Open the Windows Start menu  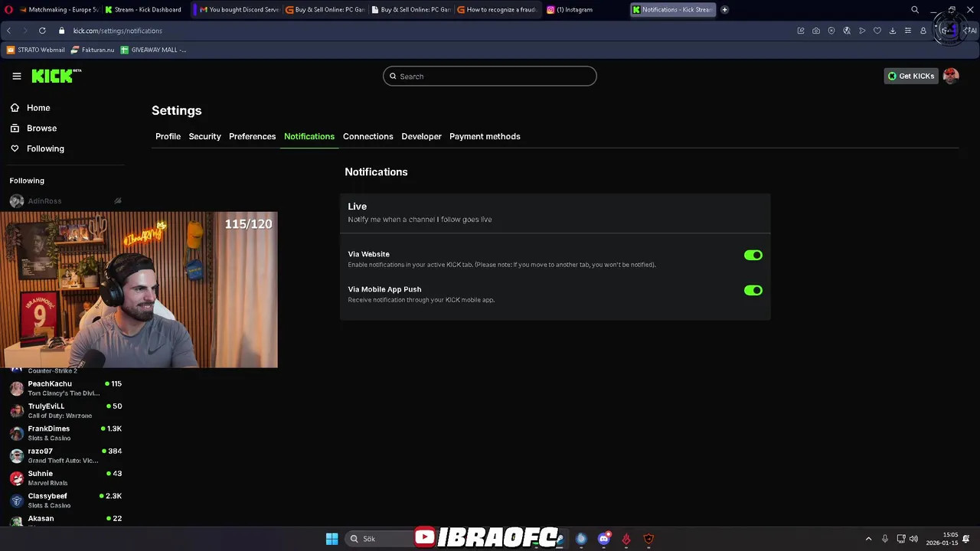332,539
